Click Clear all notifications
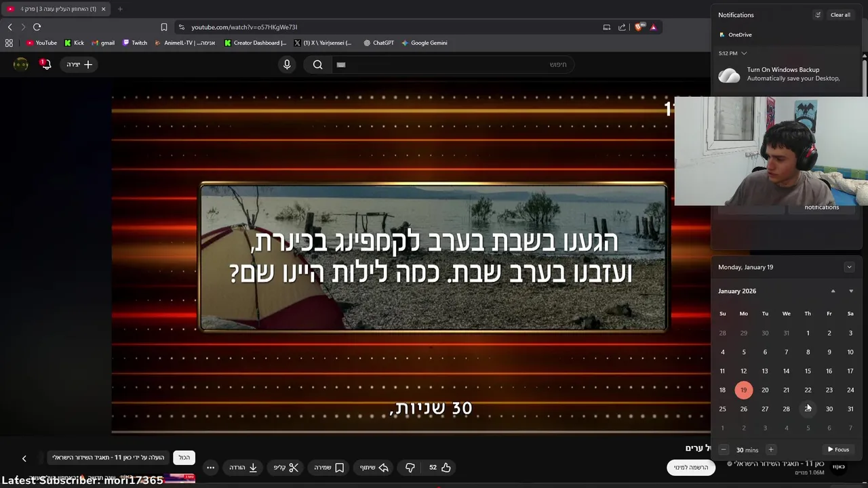 coord(840,15)
